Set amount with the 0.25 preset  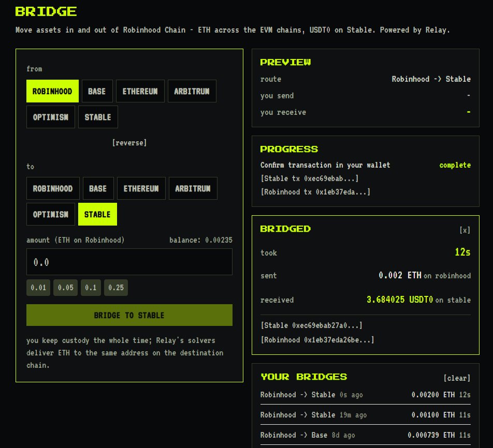[116, 288]
